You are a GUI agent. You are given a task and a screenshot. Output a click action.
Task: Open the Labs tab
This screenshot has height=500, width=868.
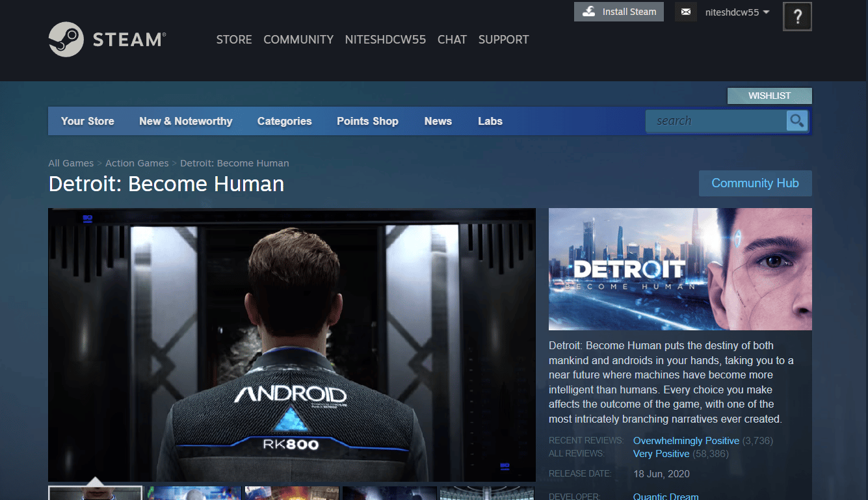tap(490, 121)
